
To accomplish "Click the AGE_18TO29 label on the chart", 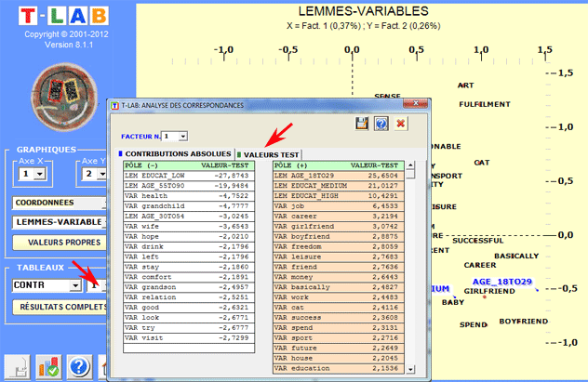I will tap(502, 282).
